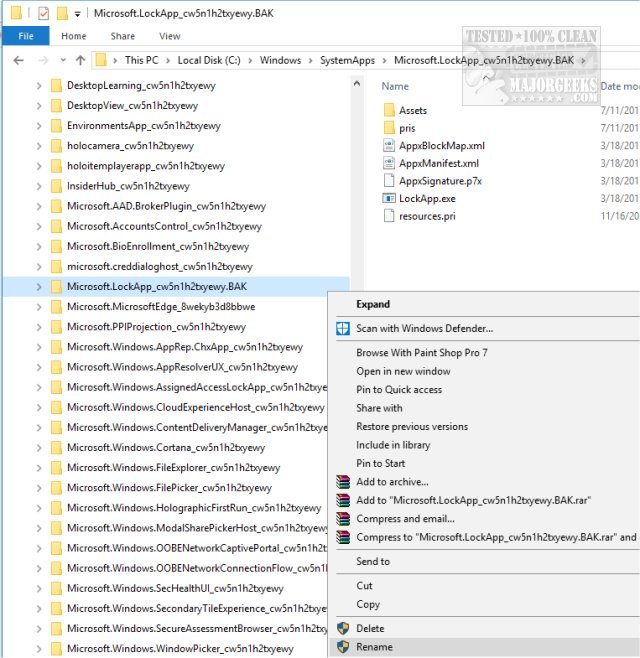Click the New folder icon in quick access toolbar
The height and width of the screenshot is (658, 640).
tap(62, 13)
